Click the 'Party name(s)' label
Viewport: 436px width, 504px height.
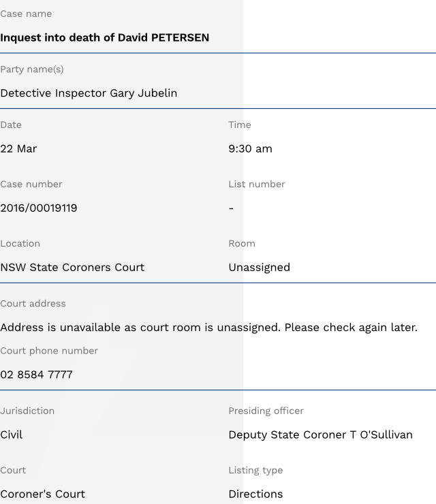32,69
